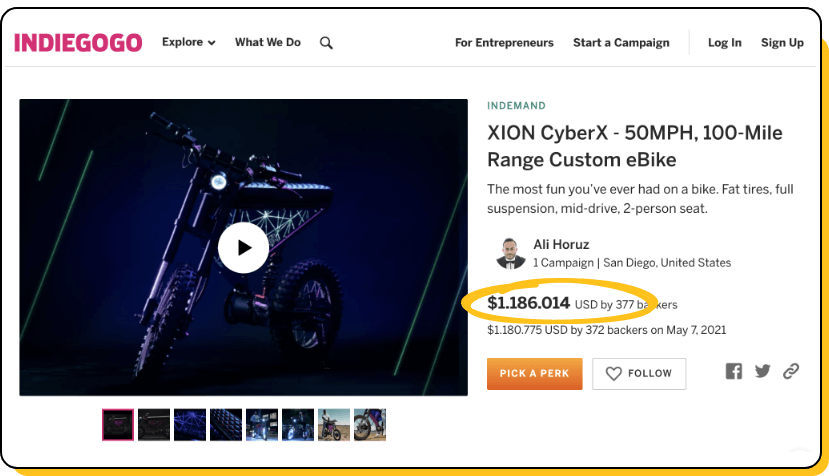Select the second gallery thumbnail
829x476 pixels.
coord(154,424)
